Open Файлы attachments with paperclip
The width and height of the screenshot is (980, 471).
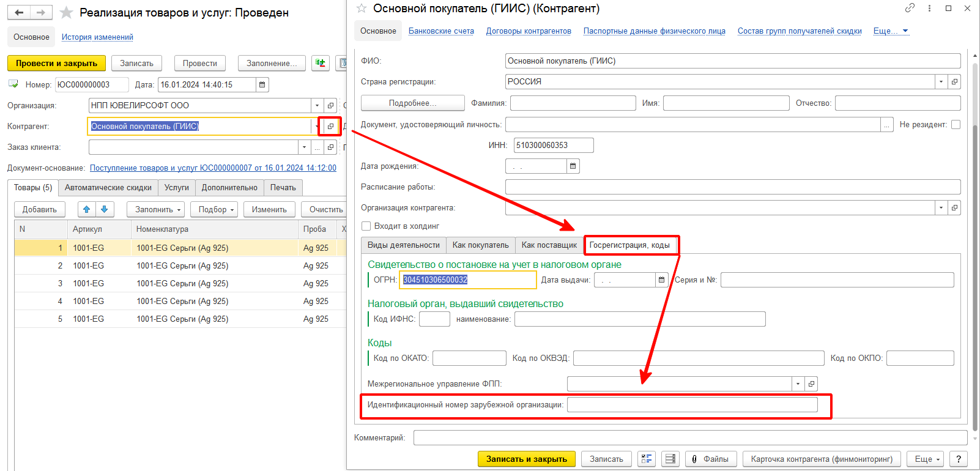tap(710, 459)
